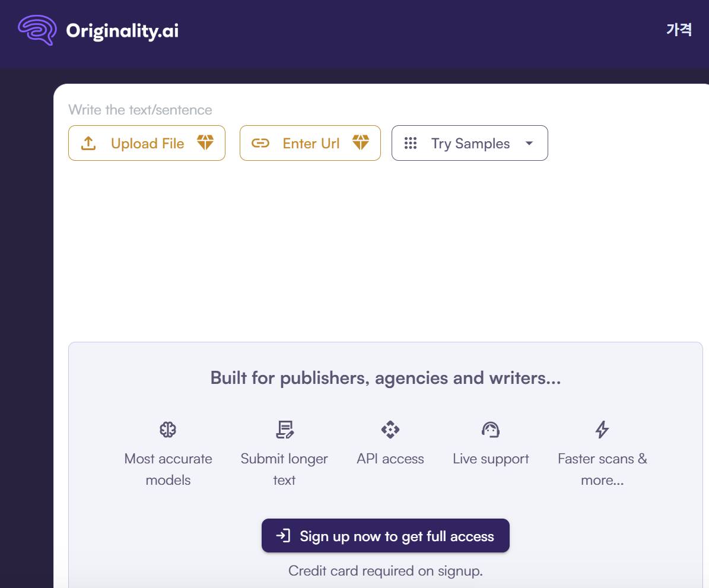Click the API access diamond icon
Screen dimensions: 709x588
click(390, 430)
